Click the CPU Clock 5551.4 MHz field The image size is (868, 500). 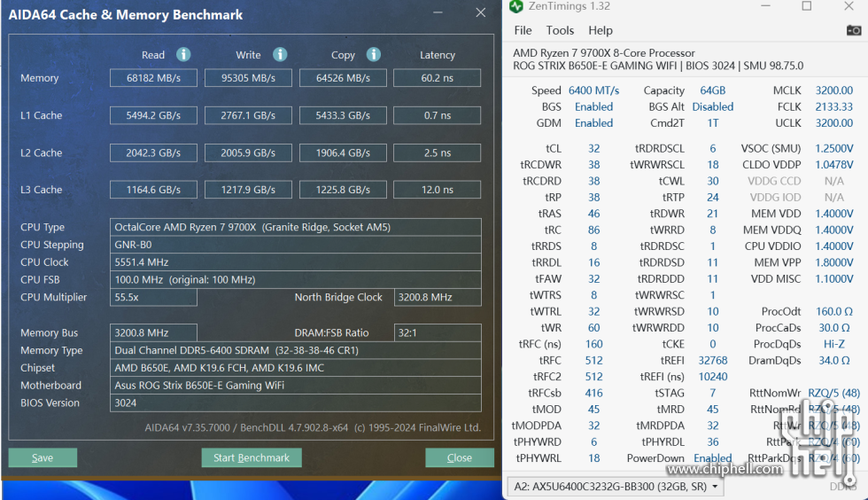(x=296, y=262)
